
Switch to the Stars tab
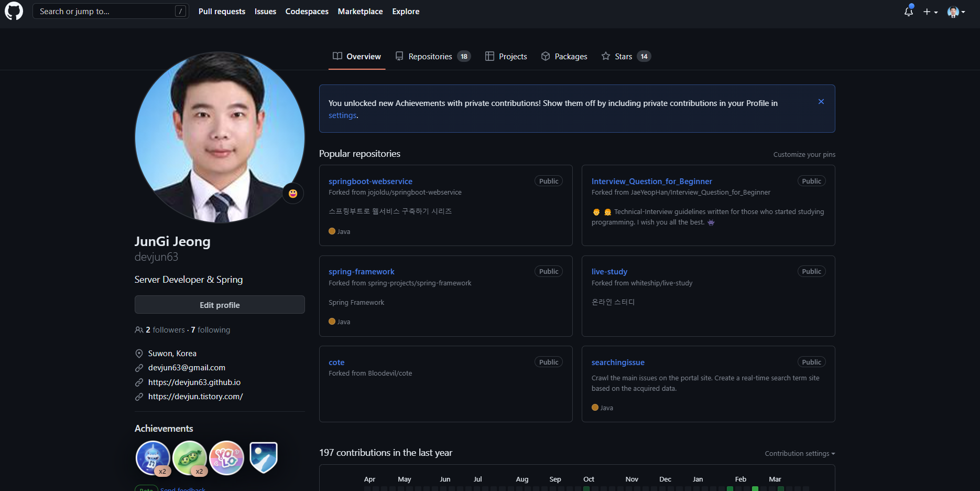click(626, 56)
